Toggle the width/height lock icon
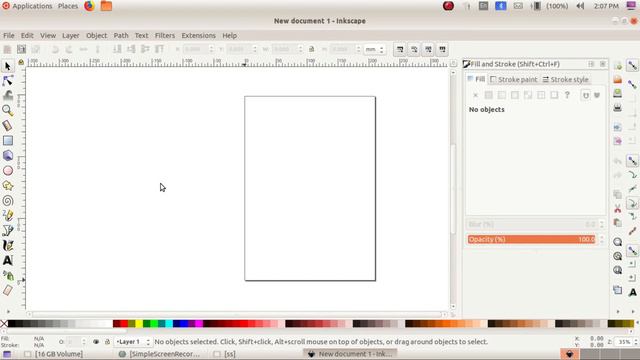The width and height of the screenshot is (640, 360). pyautogui.click(x=311, y=49)
